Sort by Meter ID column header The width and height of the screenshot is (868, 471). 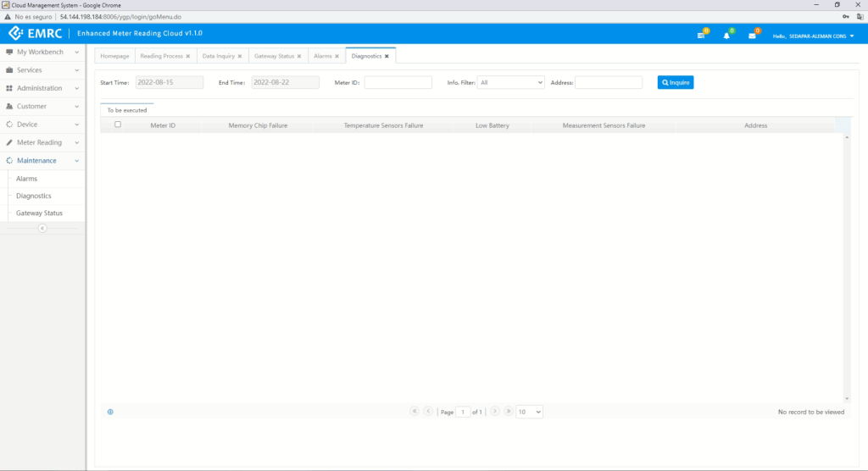163,125
